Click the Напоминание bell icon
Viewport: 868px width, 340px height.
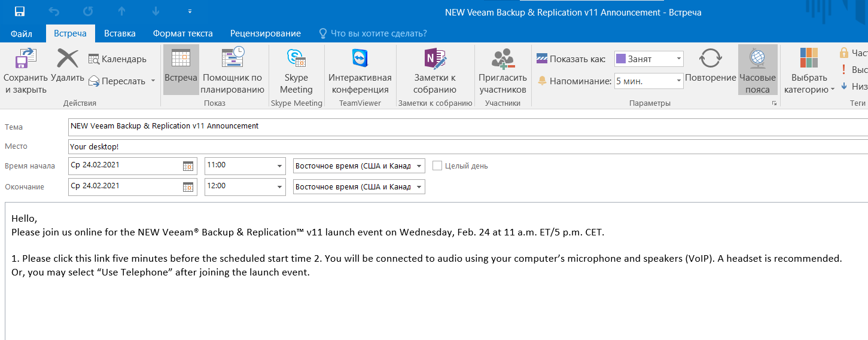click(542, 81)
